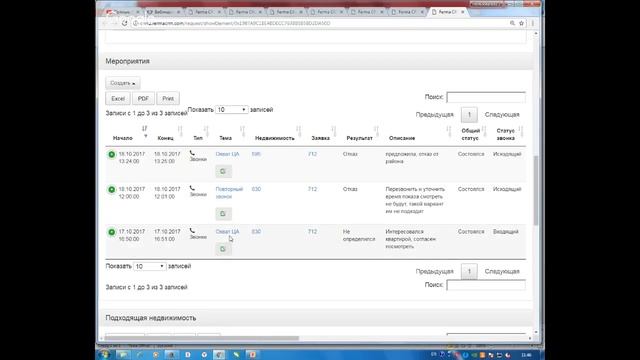Export table with the Excel button

(x=118, y=98)
